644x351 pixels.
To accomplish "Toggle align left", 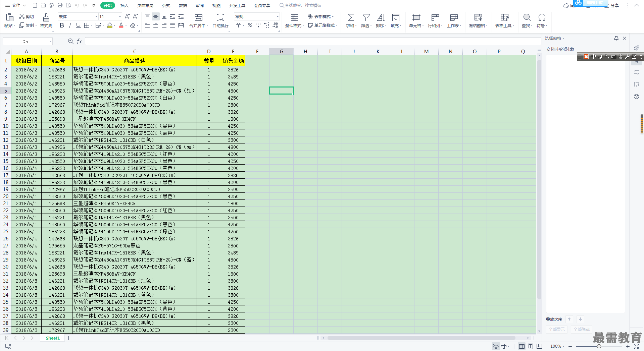I will coord(147,25).
